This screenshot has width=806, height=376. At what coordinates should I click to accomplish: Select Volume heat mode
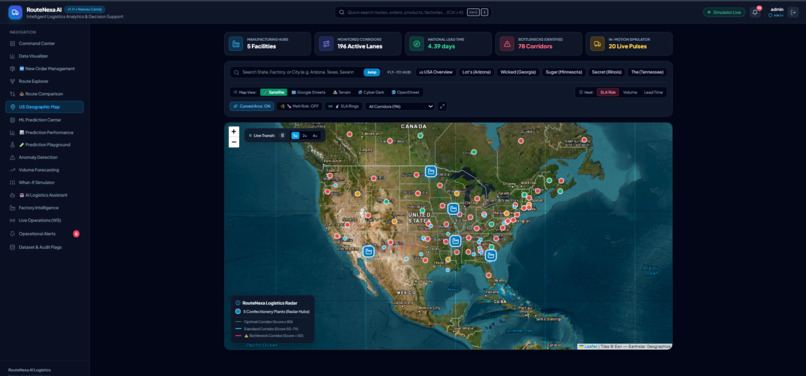tap(630, 93)
